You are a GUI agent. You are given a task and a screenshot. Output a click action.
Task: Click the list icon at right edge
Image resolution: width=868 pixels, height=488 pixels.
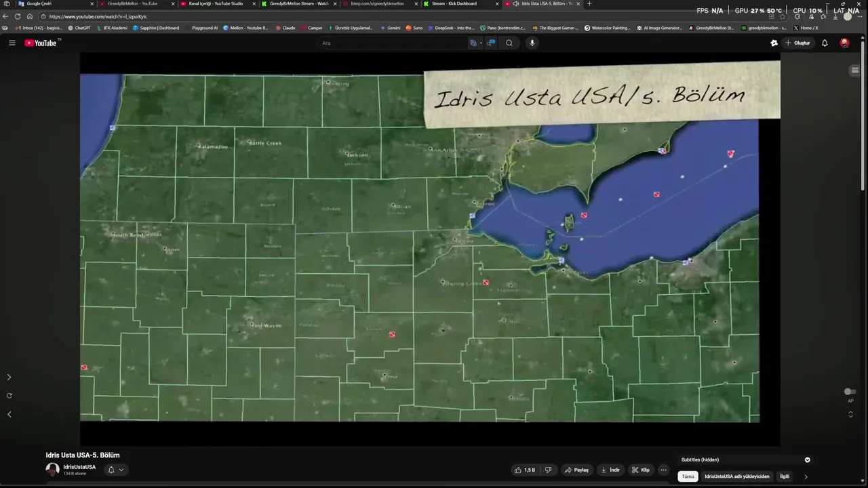[854, 70]
